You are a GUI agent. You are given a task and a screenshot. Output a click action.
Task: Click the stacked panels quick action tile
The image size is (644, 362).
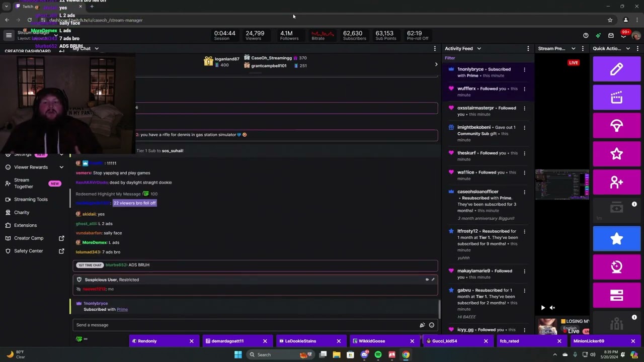click(616, 296)
